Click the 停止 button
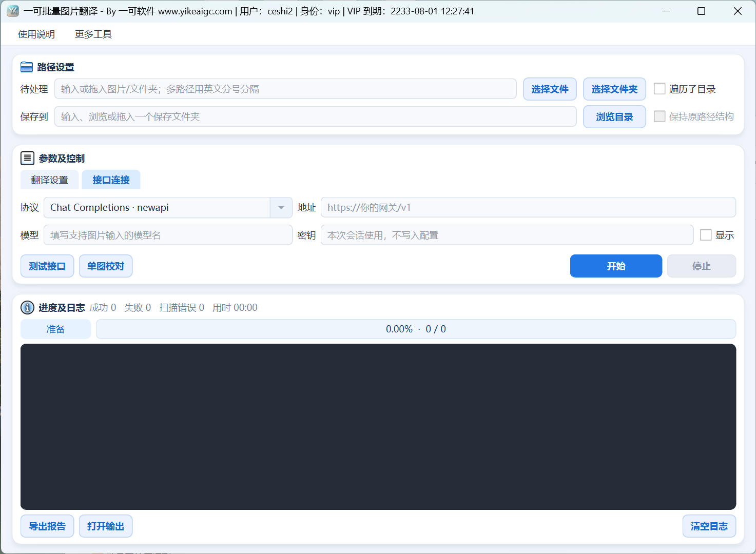The height and width of the screenshot is (554, 756). (702, 266)
